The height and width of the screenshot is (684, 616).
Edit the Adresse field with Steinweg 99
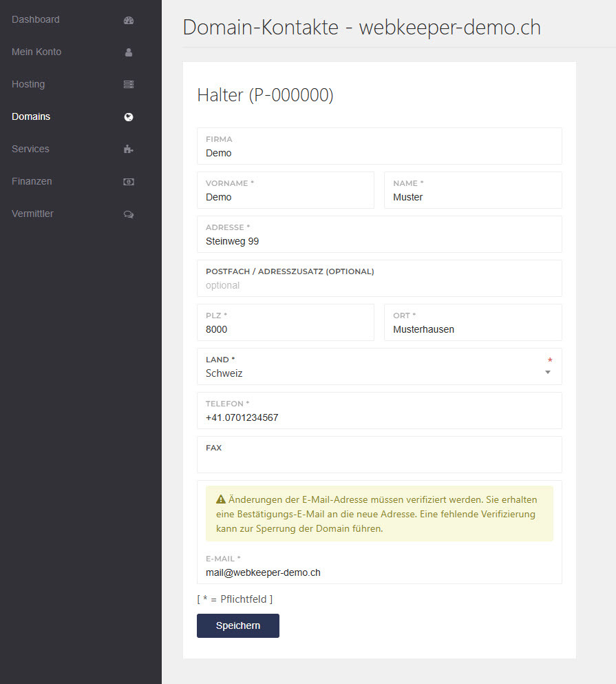[379, 241]
